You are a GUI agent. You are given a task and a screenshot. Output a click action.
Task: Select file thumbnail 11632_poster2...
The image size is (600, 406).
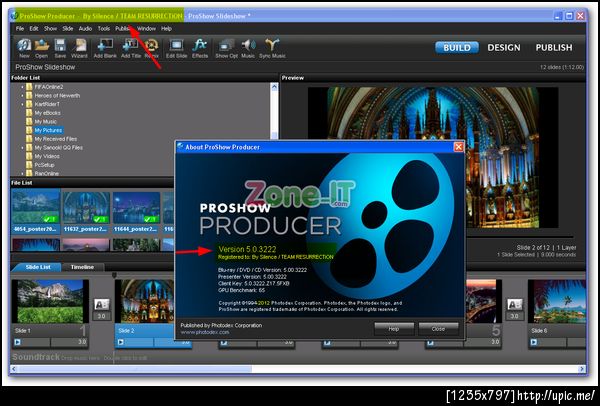click(x=86, y=211)
